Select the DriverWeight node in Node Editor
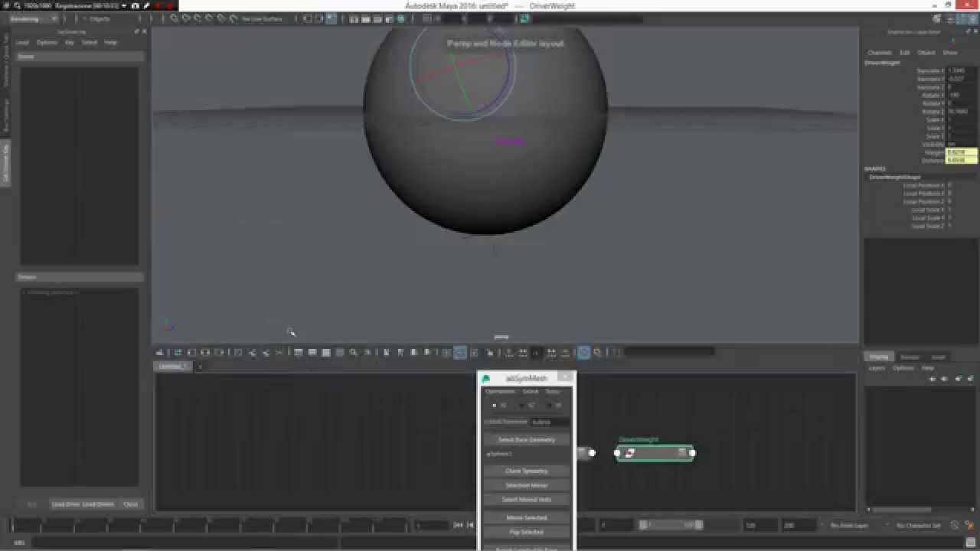The image size is (980, 551). [655, 453]
